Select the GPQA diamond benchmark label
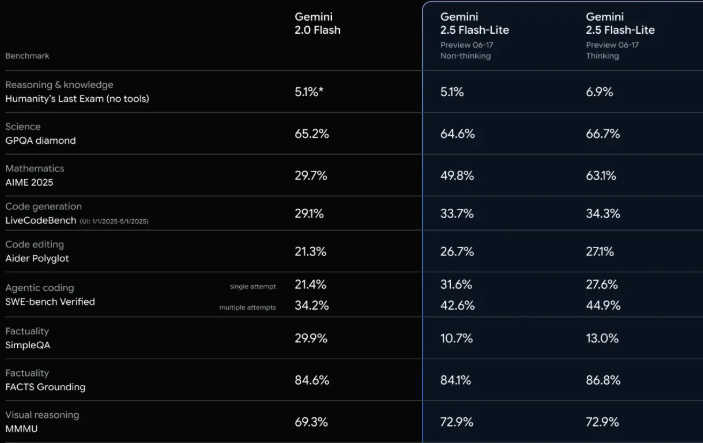 click(x=40, y=141)
